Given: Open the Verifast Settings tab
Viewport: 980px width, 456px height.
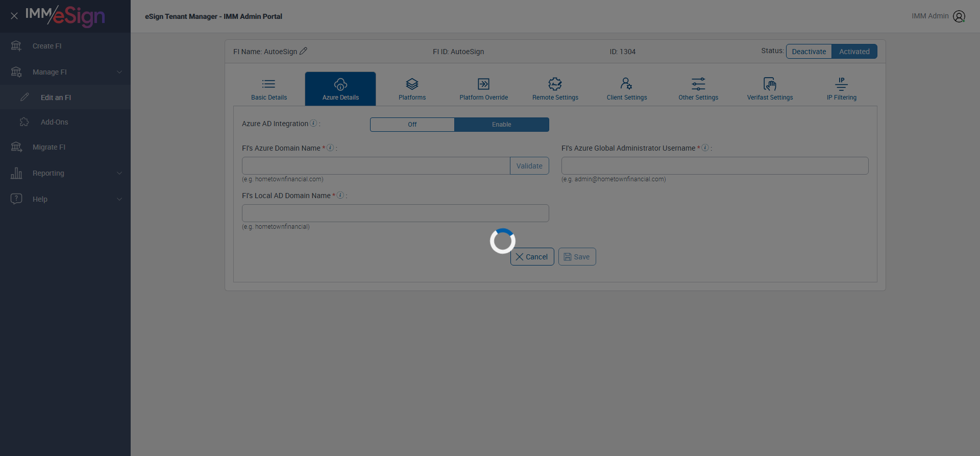Looking at the screenshot, I should (770, 89).
